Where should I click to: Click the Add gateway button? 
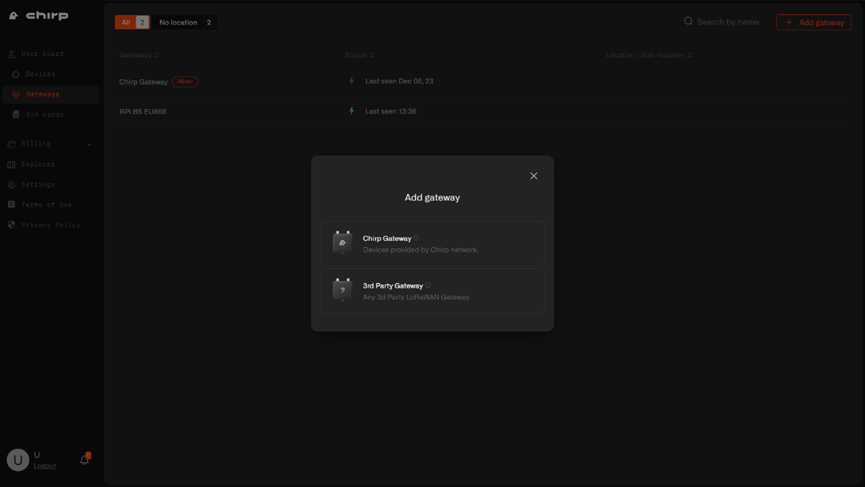point(814,22)
